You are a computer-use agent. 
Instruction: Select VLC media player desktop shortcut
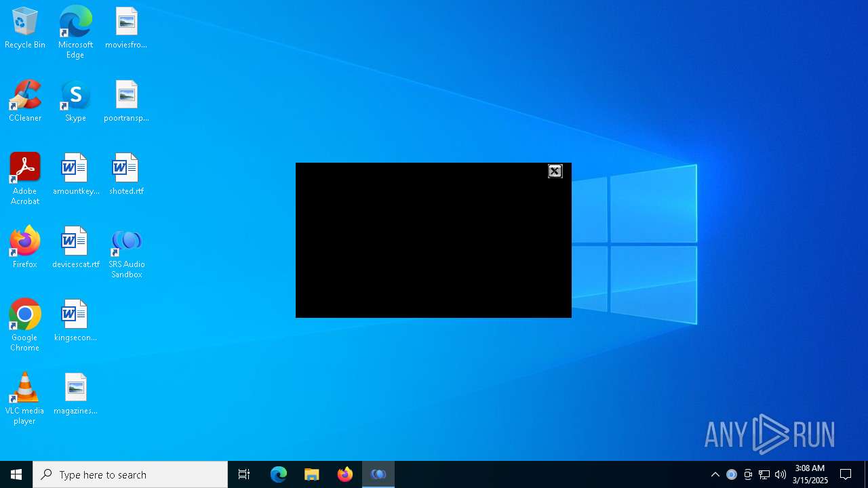click(25, 399)
